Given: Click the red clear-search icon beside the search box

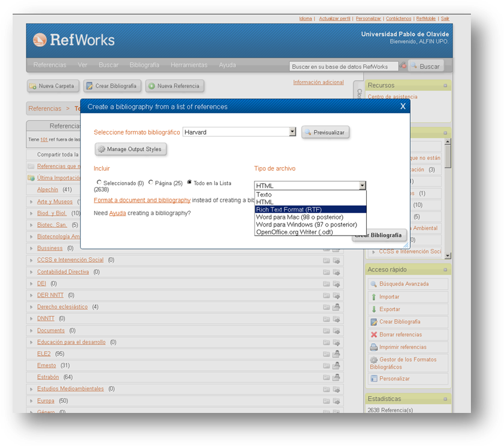Looking at the screenshot, I should pos(403,66).
